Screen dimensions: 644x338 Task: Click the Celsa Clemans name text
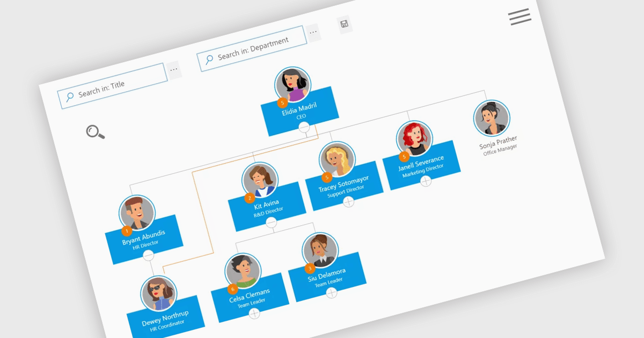249,296
